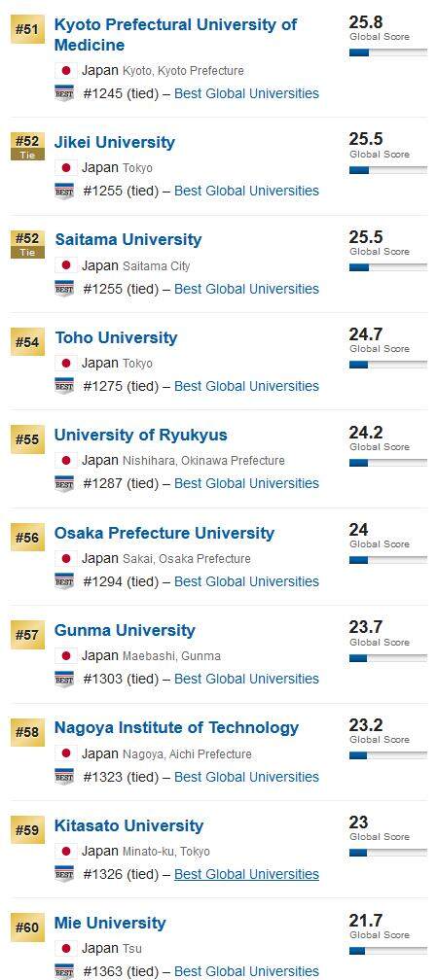Open the Jikei University link
Image resolution: width=437 pixels, height=980 pixels.
pos(115,143)
